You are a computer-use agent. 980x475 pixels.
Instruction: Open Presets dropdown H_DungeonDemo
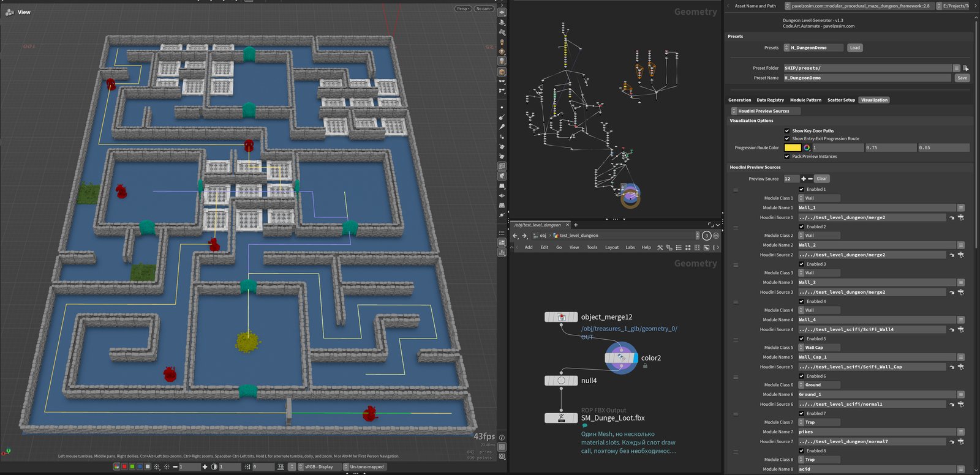(813, 48)
